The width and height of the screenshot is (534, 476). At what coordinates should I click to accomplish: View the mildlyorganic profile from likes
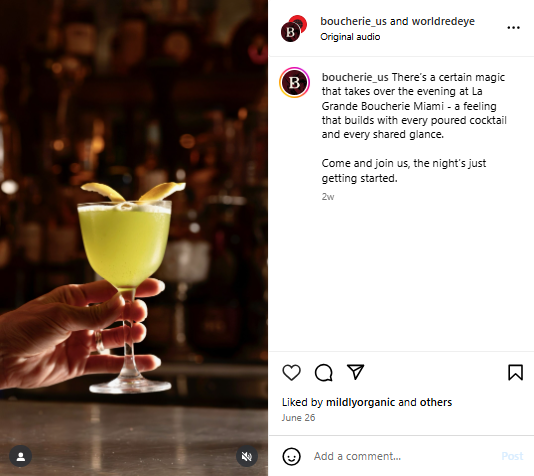coord(361,402)
